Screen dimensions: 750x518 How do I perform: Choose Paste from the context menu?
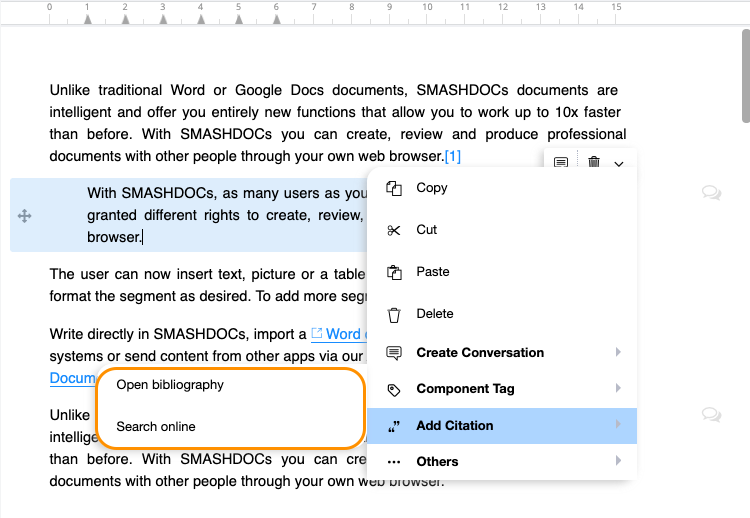point(502,272)
